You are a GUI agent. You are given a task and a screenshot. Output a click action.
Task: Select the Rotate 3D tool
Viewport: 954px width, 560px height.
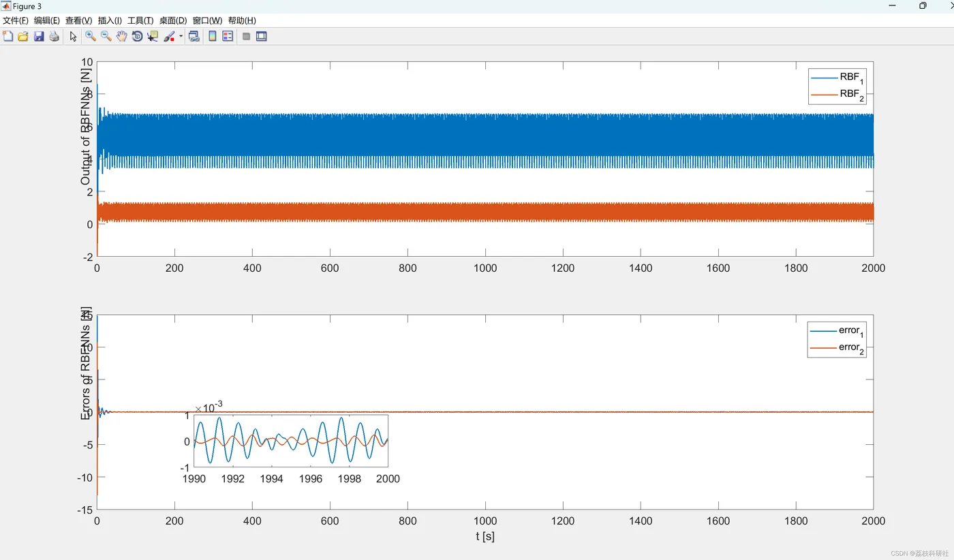[x=137, y=36]
